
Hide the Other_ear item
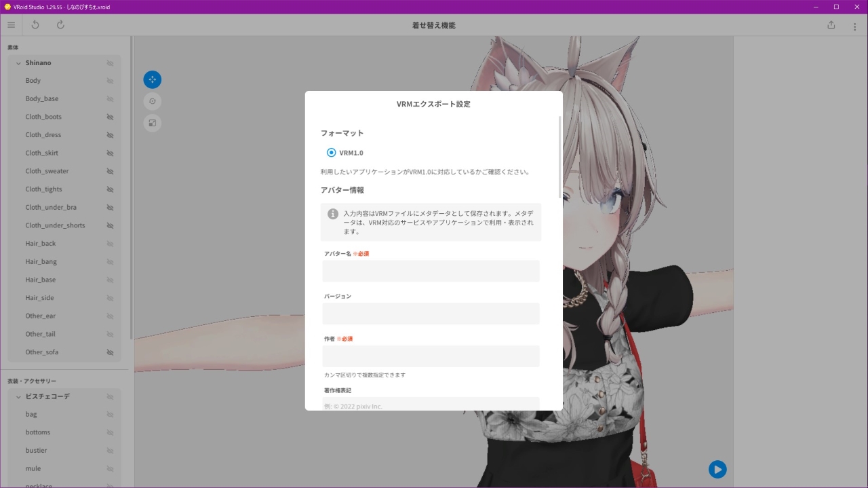point(110,316)
